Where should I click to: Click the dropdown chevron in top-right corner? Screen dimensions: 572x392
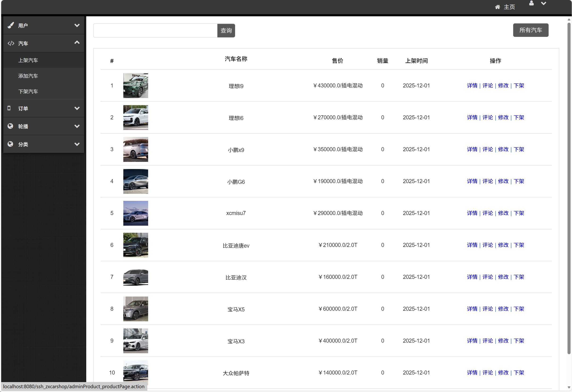coord(544,4)
